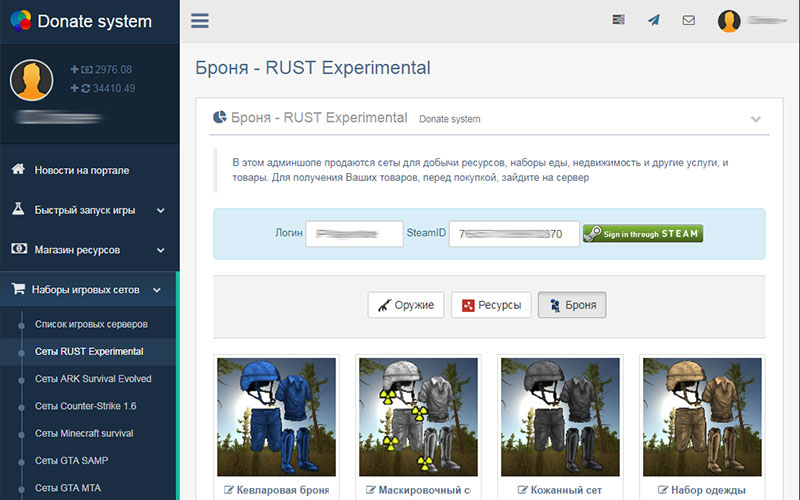The height and width of the screenshot is (500, 800).
Task: Click plus icon next to 34410.49 balance
Action: point(74,88)
